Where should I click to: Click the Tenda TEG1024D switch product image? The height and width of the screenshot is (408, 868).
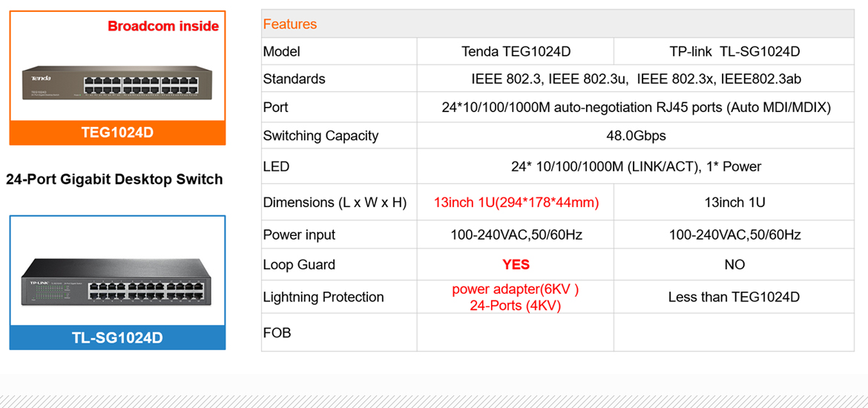pos(117,82)
